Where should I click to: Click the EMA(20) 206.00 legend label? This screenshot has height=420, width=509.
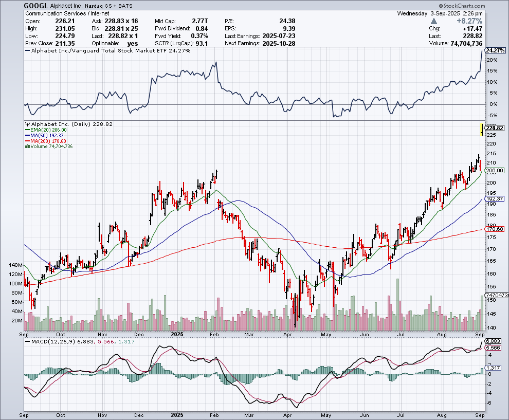pyautogui.click(x=49, y=130)
